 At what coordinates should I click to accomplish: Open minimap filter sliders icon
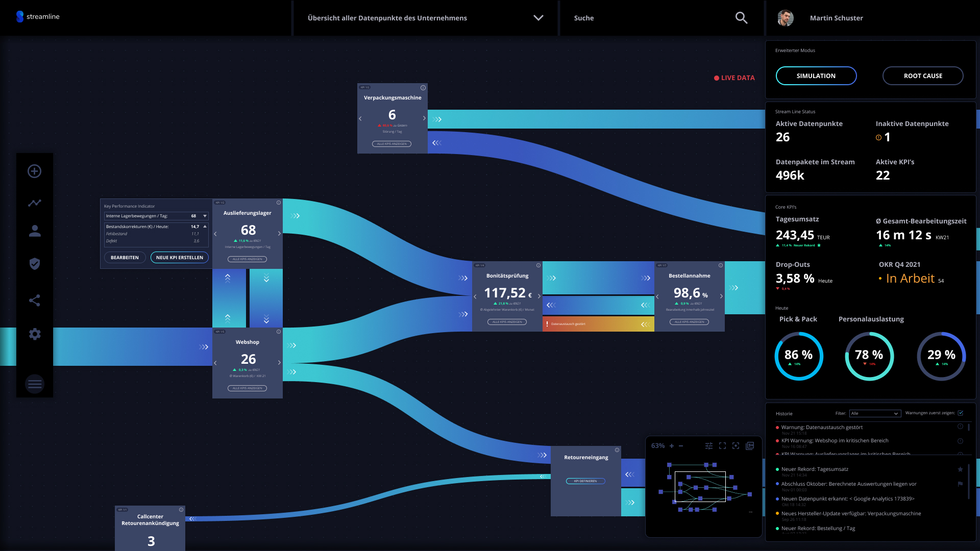click(x=709, y=446)
